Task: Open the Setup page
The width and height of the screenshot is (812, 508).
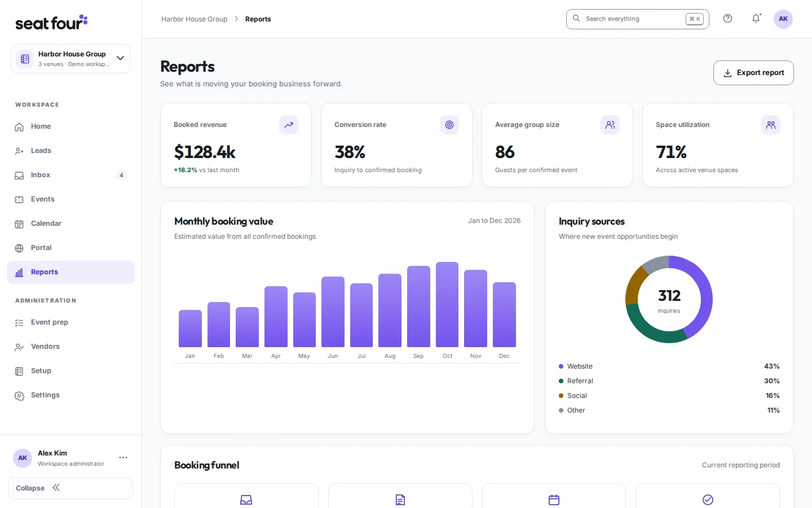Action: tap(70, 371)
